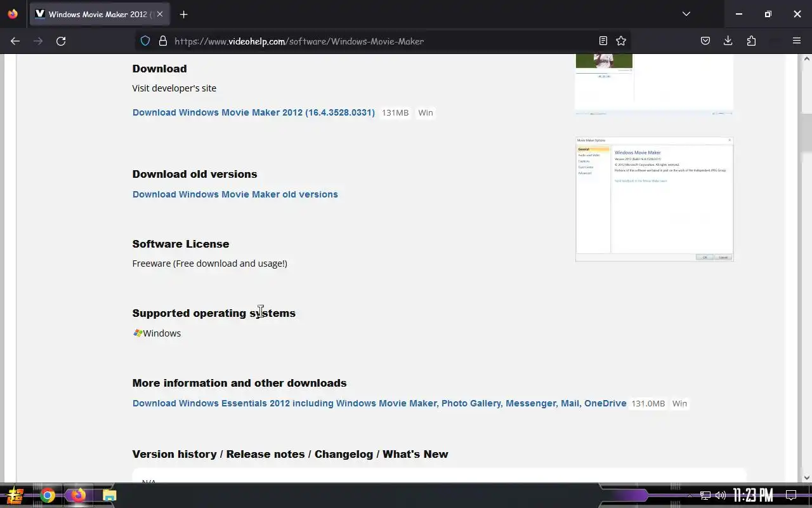812x508 pixels.
Task: Open the extensions puzzle-piece icon
Action: [x=751, y=41]
